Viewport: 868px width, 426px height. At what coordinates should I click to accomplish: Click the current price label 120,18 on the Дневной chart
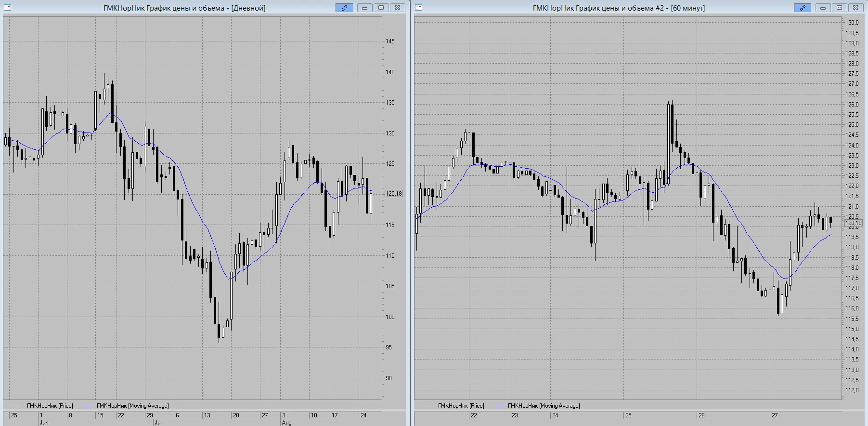tap(394, 194)
